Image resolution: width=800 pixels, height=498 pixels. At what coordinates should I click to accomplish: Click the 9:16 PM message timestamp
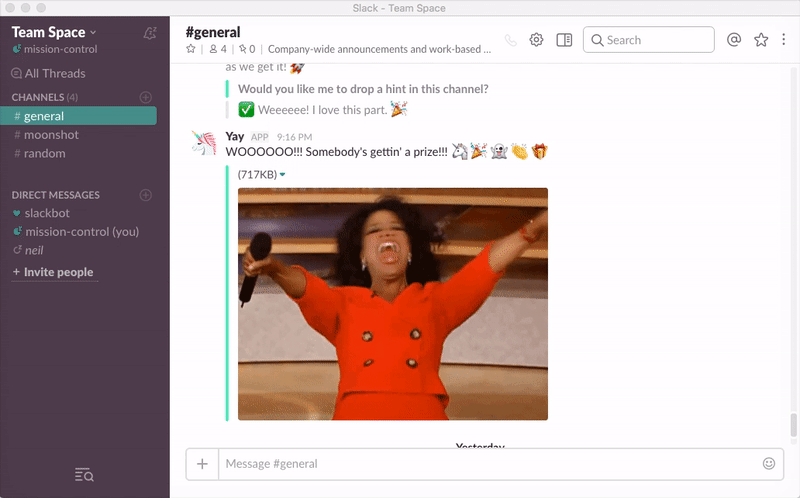[294, 137]
